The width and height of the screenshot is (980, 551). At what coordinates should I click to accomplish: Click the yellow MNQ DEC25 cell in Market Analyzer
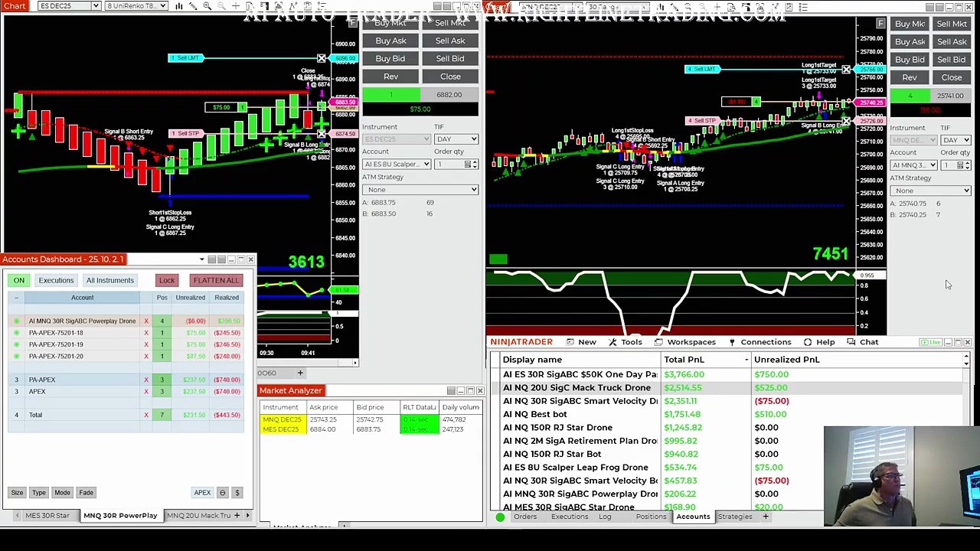pos(282,420)
